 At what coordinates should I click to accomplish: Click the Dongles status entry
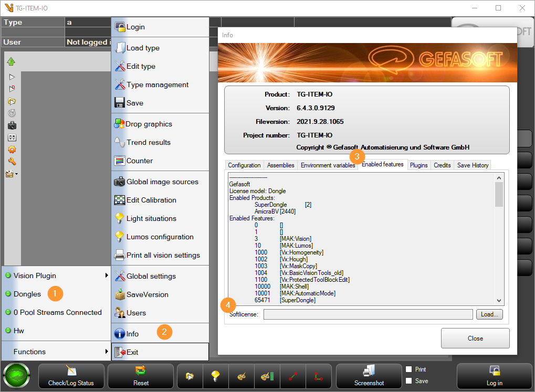(56, 294)
